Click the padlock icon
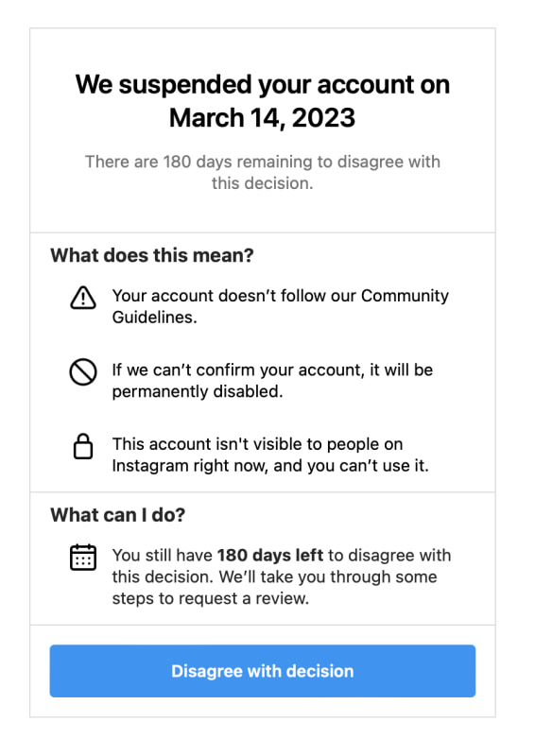 coord(83,446)
